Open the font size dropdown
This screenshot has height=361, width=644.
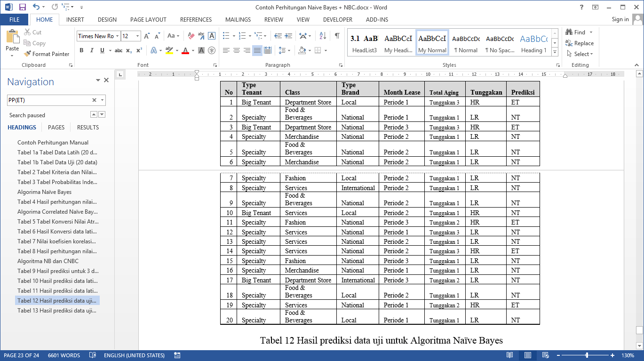(137, 36)
